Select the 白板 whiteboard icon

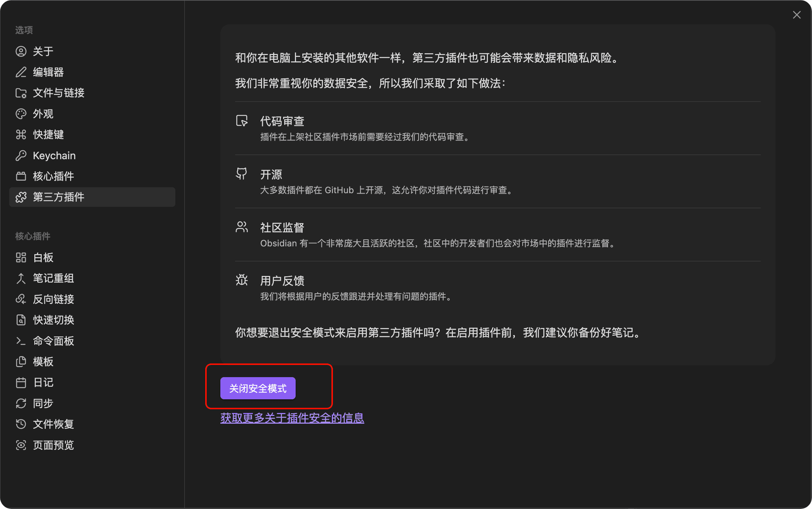(21, 257)
